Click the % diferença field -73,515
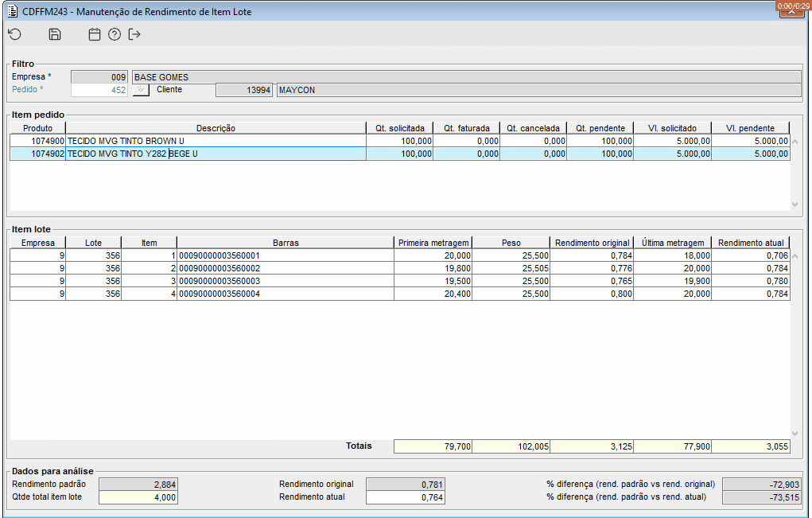812x518 pixels. coord(762,497)
